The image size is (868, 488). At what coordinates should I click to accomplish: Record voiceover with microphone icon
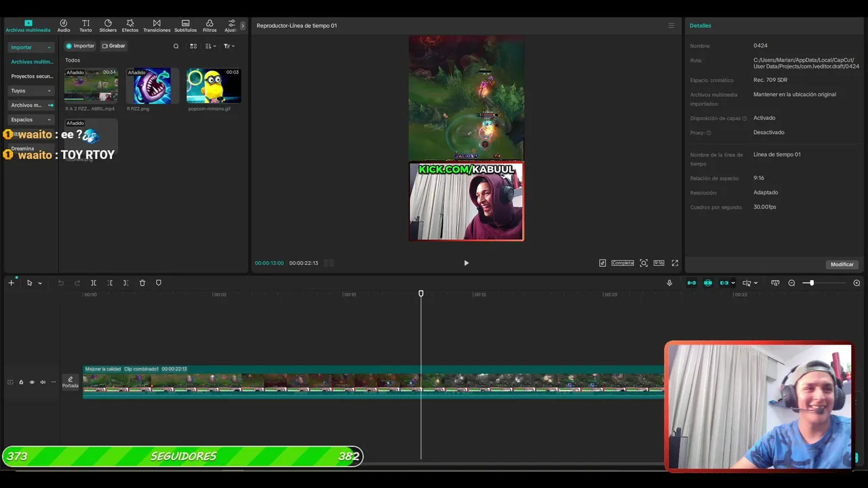point(669,283)
